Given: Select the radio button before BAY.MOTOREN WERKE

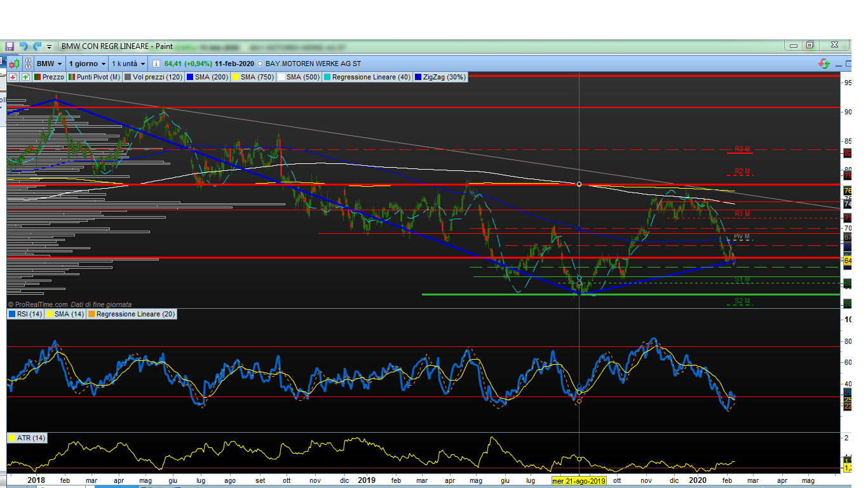Looking at the screenshot, I should pos(260,64).
